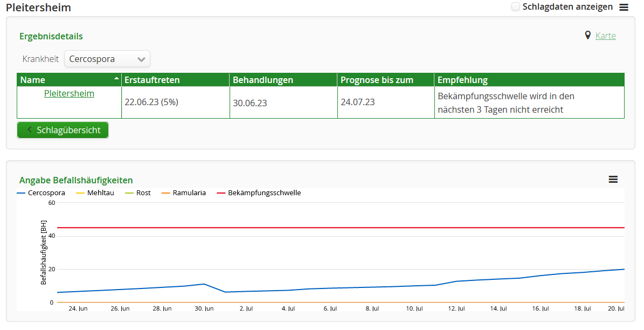Open the Karte link
The image size is (644, 330).
[605, 35]
